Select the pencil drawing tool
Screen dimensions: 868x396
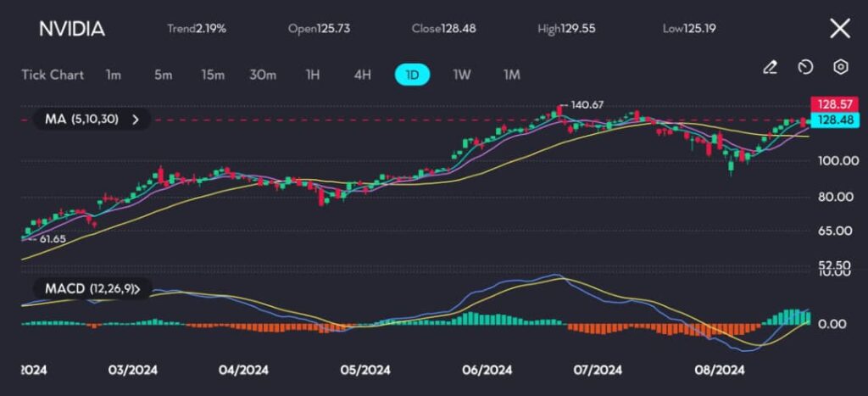point(770,67)
